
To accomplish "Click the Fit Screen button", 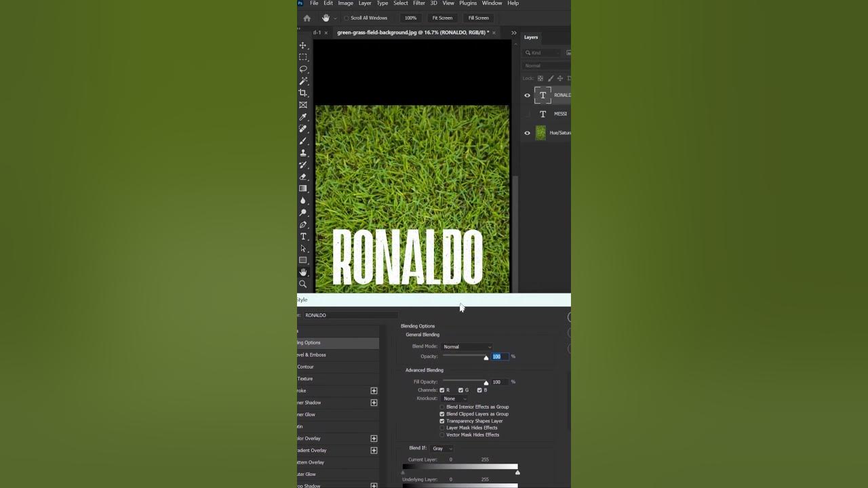I will tap(442, 18).
